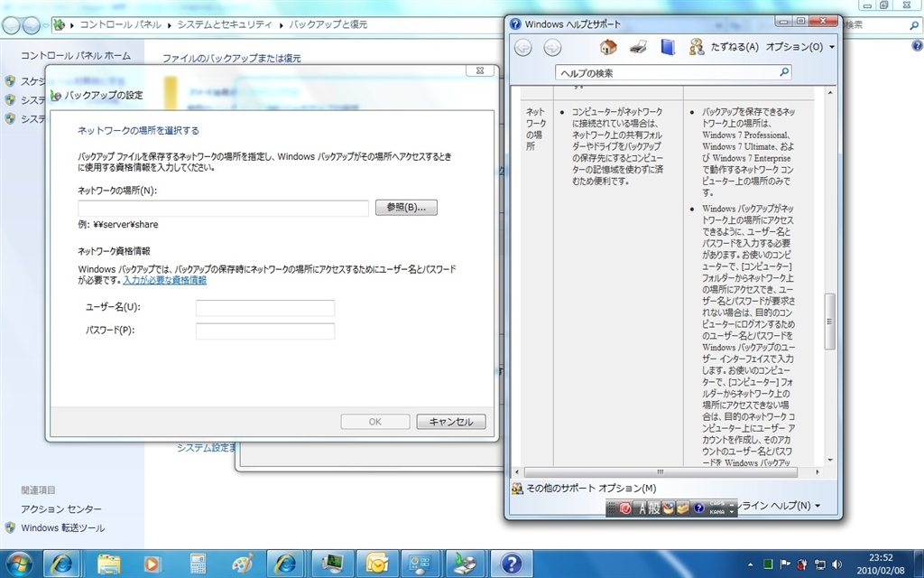Click red IME language icon in language bar
The image size is (924, 578).
(x=625, y=508)
